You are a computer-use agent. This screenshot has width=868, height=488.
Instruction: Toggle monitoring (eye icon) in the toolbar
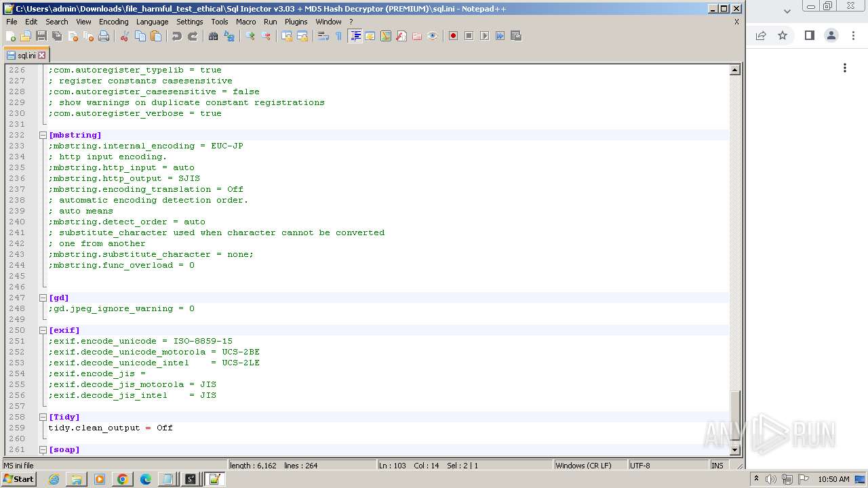pos(433,36)
